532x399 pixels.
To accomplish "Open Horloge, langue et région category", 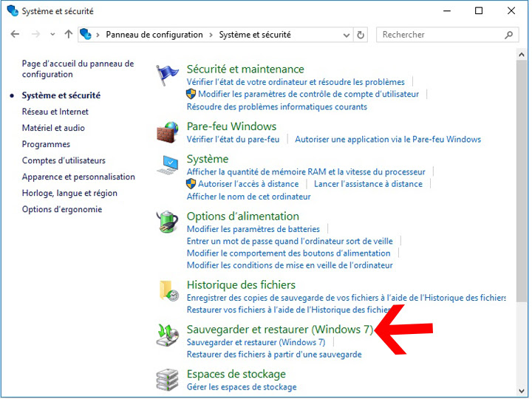I will point(69,193).
